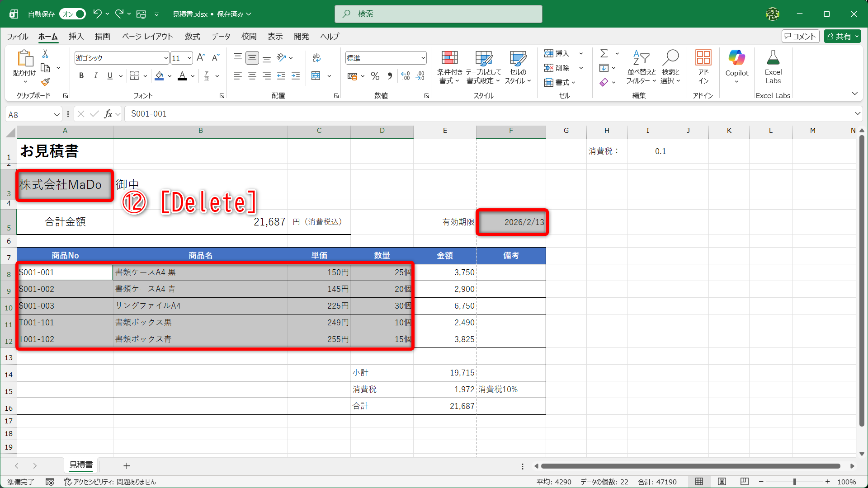
Task: Click the Borders icon
Action: pyautogui.click(x=134, y=76)
